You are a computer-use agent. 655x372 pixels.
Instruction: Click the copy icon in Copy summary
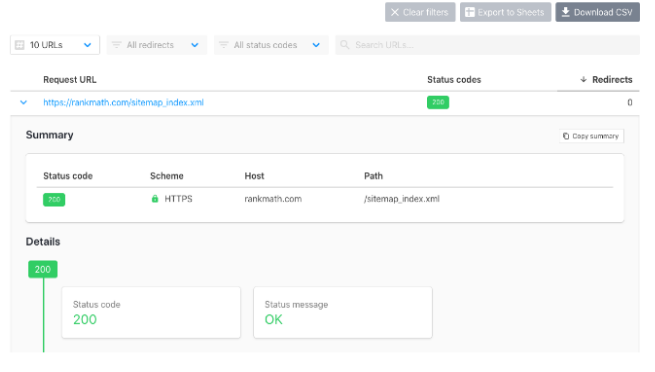tap(566, 136)
